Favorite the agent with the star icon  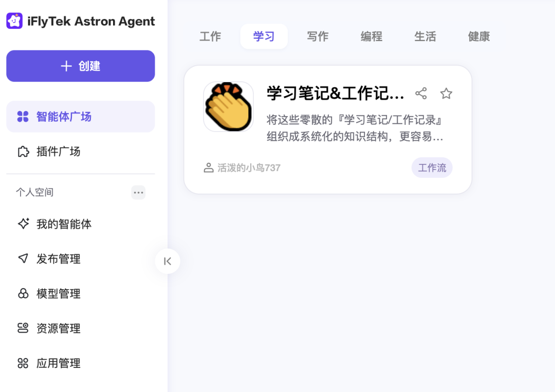(x=446, y=94)
